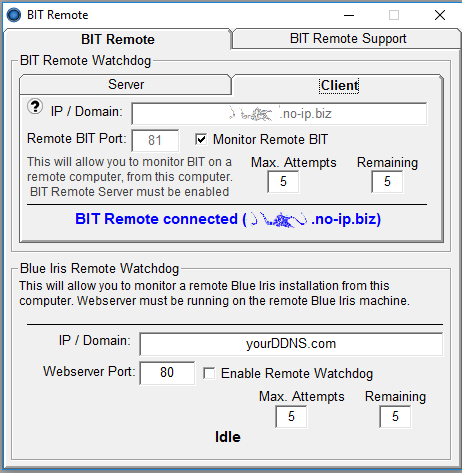Image resolution: width=462 pixels, height=473 pixels.
Task: Click BIT Watchdog Remaining box
Action: [x=387, y=182]
